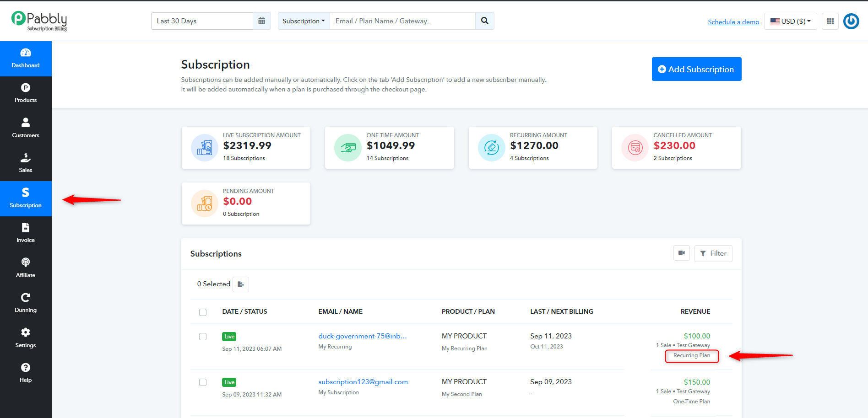Click the power account icon
868x418 pixels.
(x=851, y=21)
